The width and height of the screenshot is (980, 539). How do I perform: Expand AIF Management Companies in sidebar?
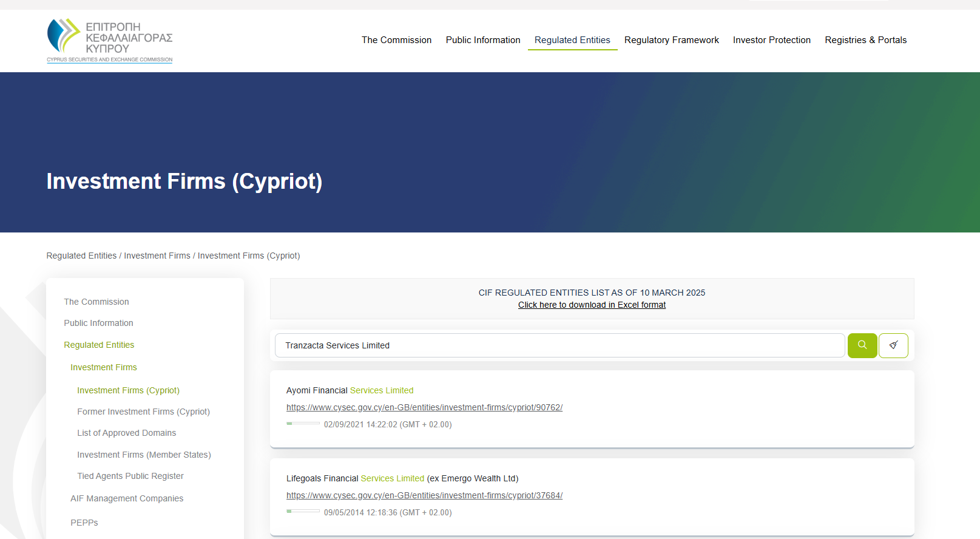coord(127,498)
